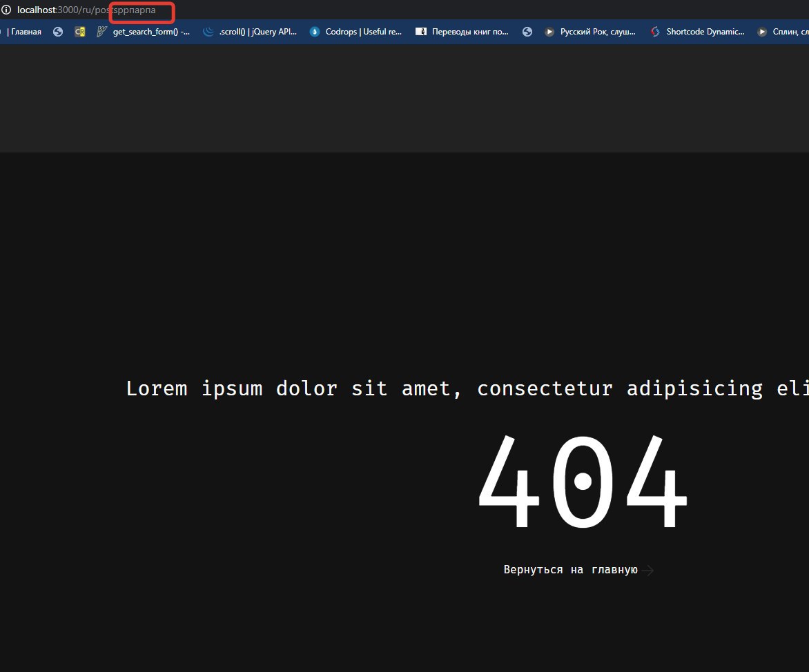Click the Вернуться на главную link
Screen dimensions: 809x672
point(571,569)
